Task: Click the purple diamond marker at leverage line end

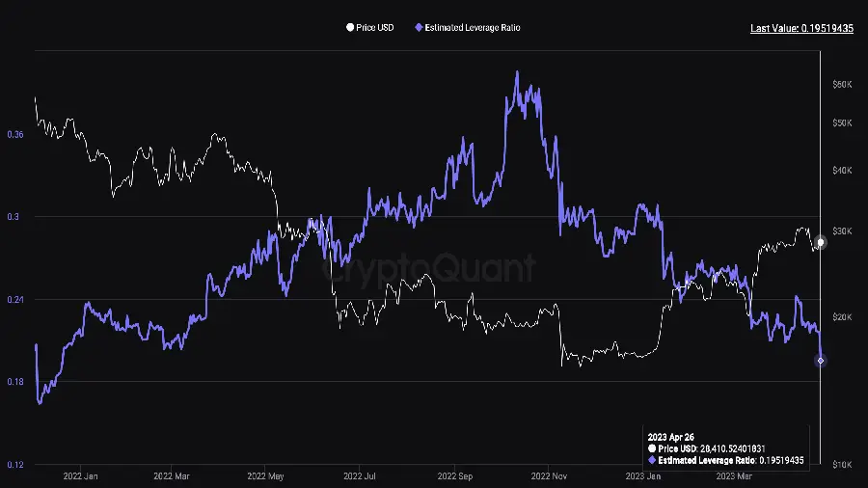Action: (821, 361)
